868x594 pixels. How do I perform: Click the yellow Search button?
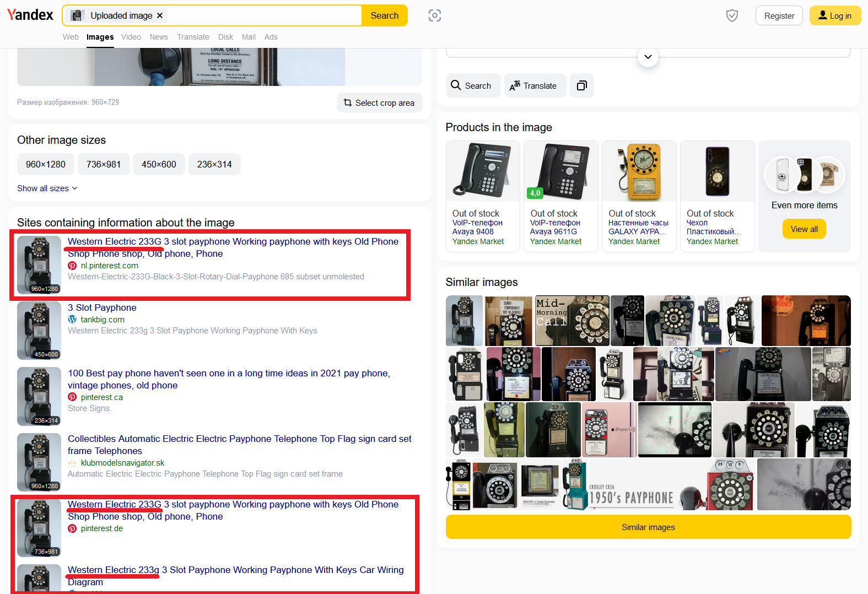(x=385, y=15)
